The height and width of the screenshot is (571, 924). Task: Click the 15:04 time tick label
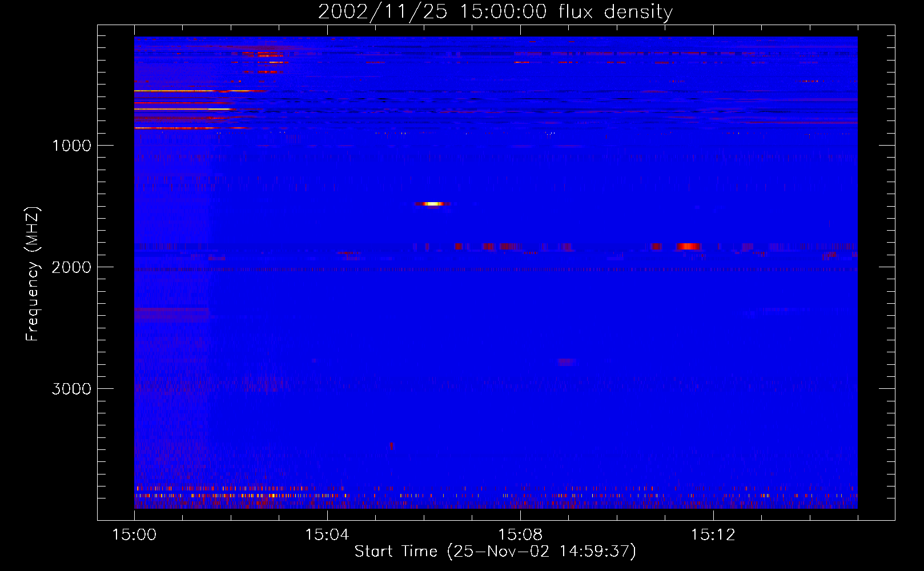point(327,535)
